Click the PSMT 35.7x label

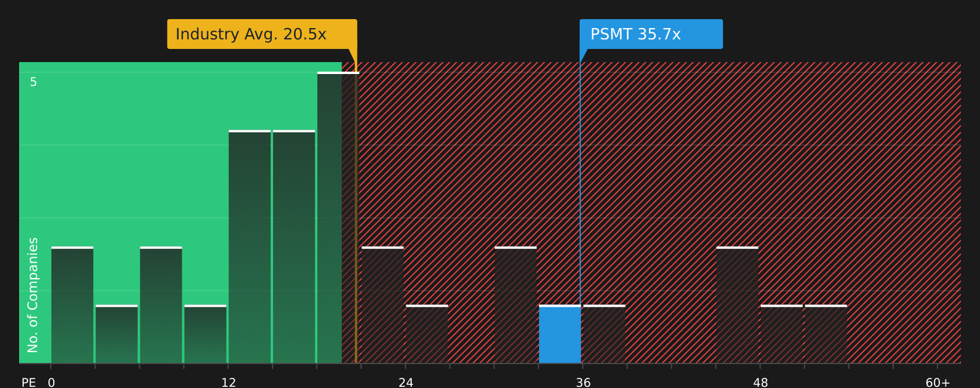pos(651,34)
